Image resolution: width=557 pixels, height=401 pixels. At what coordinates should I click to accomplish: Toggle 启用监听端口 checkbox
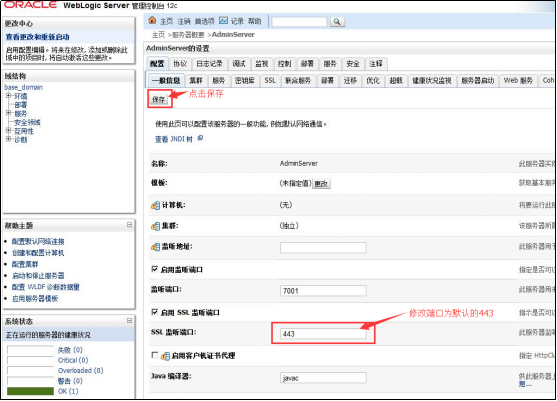pos(155,269)
